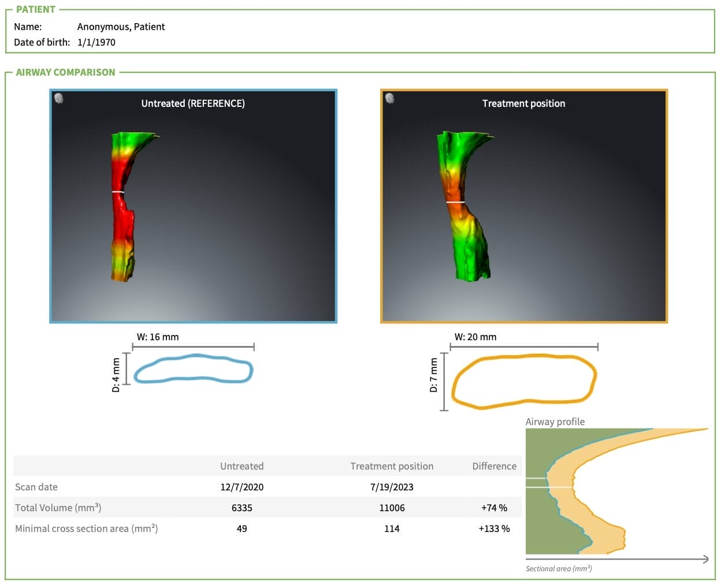Click the head orientation icon in Untreated viewport
Viewport: 721px width, 588px height.
(58, 99)
